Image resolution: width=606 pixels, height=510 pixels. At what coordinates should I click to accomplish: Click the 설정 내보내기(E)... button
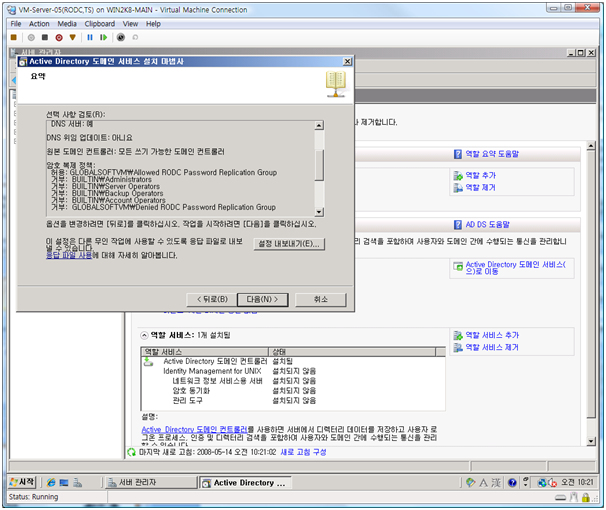pyautogui.click(x=289, y=244)
